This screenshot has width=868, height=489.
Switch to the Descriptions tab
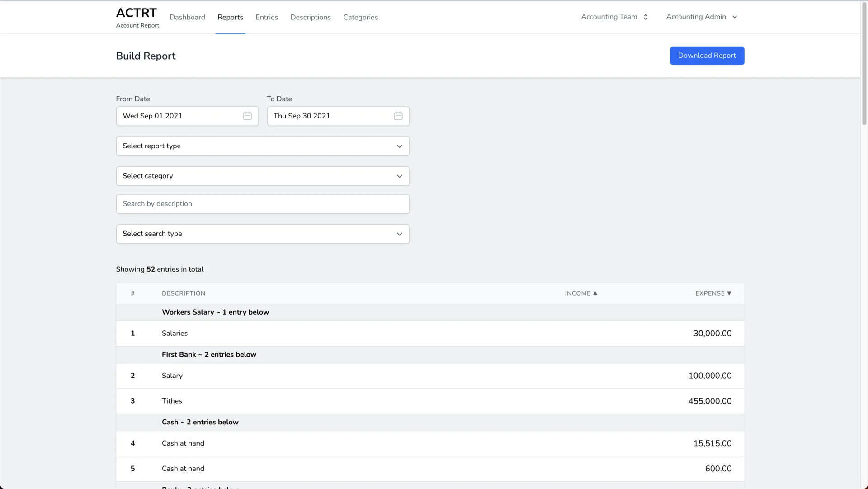click(x=311, y=17)
